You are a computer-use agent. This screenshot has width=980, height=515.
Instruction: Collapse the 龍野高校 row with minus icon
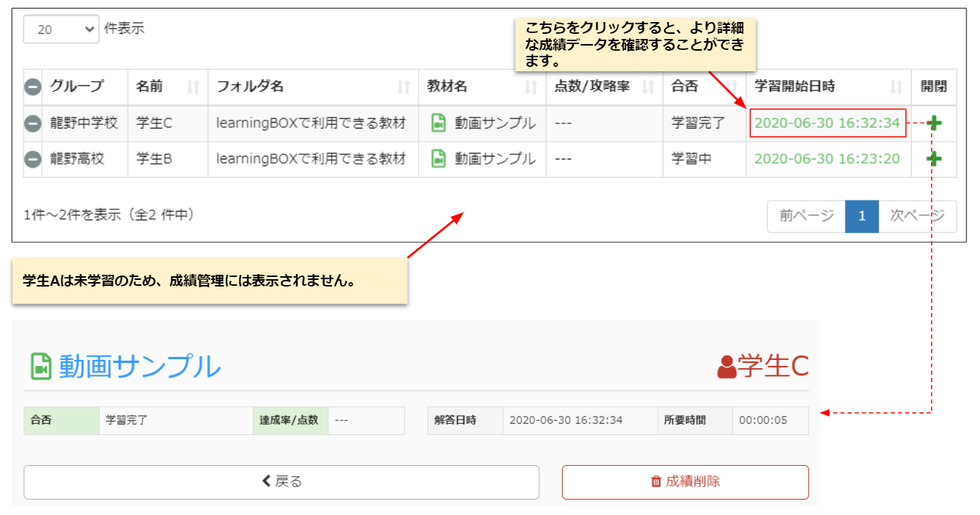32,159
